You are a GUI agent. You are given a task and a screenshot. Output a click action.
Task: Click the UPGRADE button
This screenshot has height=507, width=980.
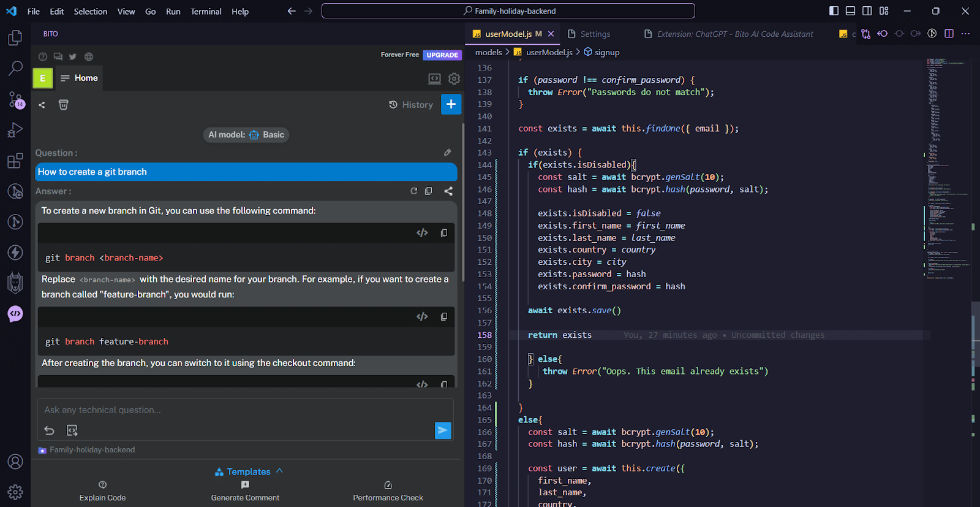[x=442, y=55]
